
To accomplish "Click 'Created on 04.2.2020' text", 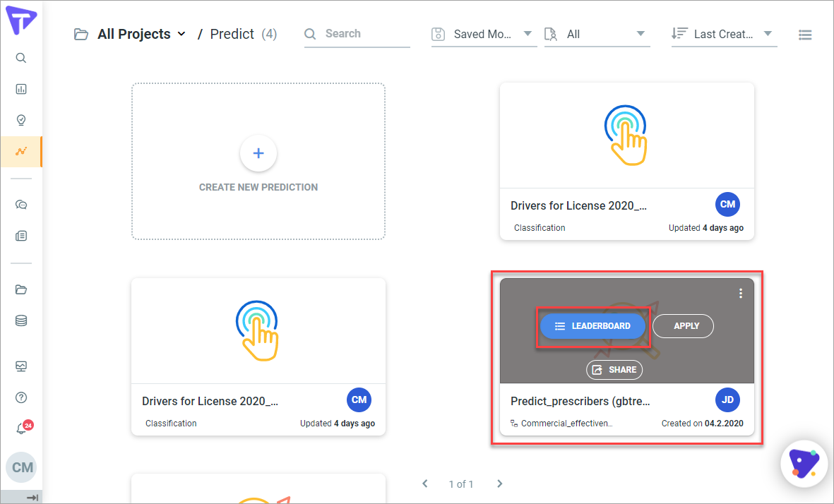I will 702,424.
